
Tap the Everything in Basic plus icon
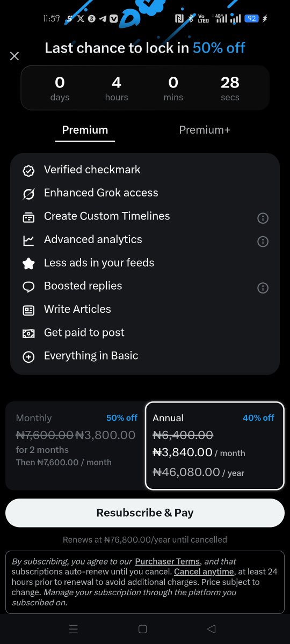(x=28, y=357)
